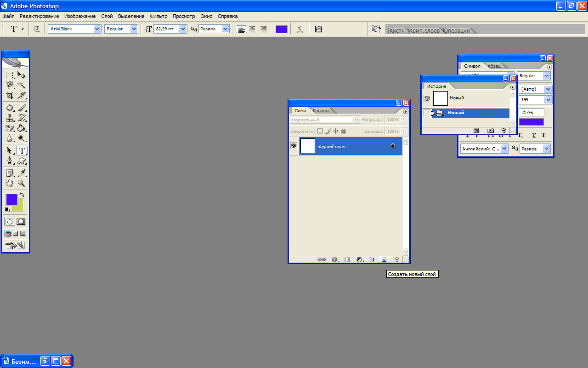Viewport: 588px width, 368px height.
Task: Open anti-aliasing Резкое dropdown in options bar
Action: [225, 29]
